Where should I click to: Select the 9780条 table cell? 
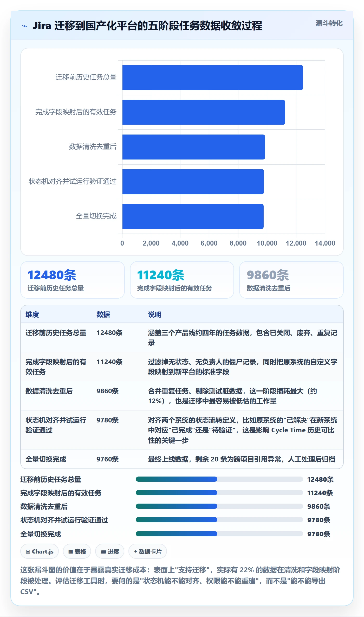point(108,420)
